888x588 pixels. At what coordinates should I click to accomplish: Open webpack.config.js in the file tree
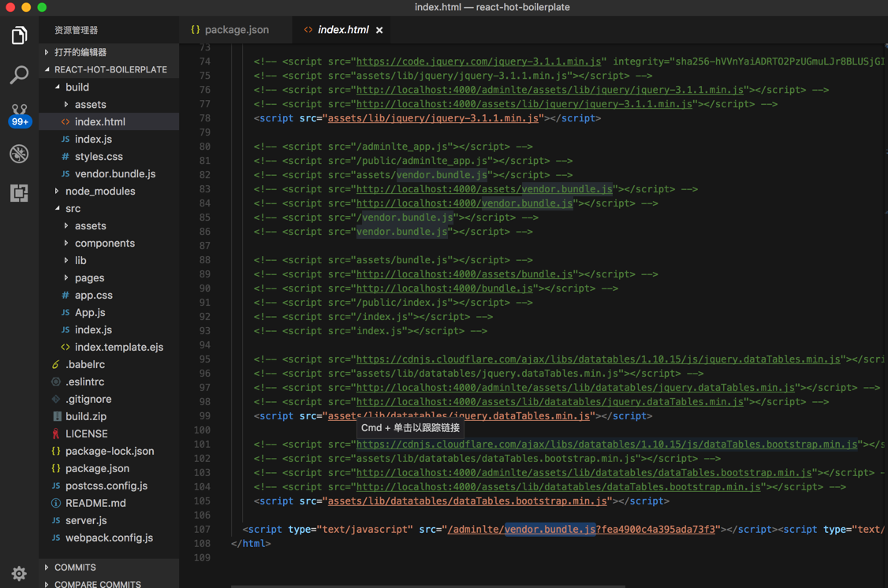pos(109,538)
